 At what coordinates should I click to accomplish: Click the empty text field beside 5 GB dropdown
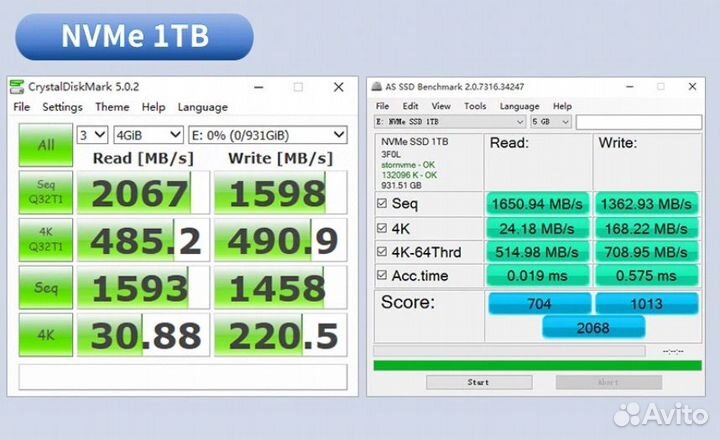[x=639, y=122]
